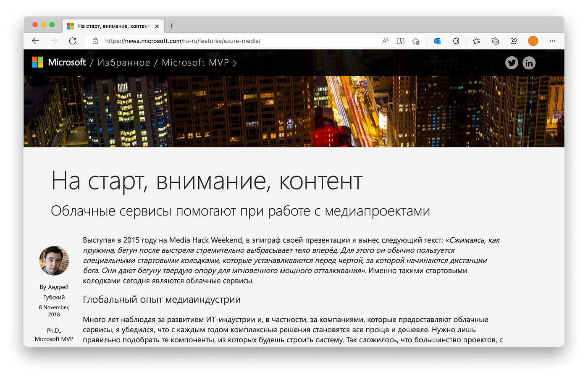Click the tab's Microsoft favicon
Image resolution: width=588 pixels, height=378 pixels.
point(71,26)
